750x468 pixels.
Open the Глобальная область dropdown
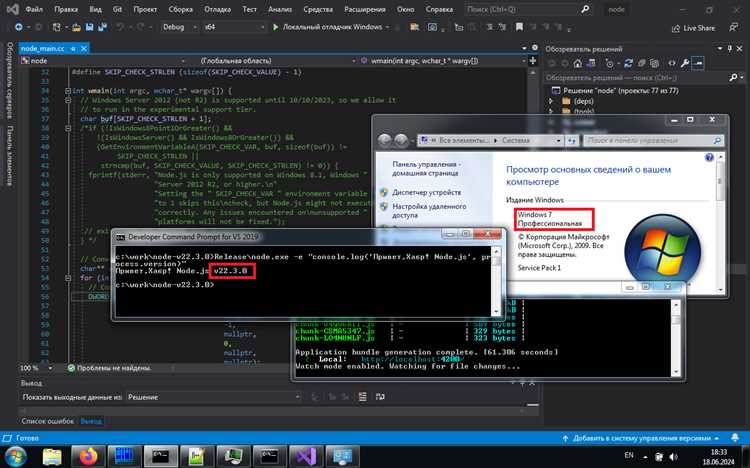(x=277, y=61)
